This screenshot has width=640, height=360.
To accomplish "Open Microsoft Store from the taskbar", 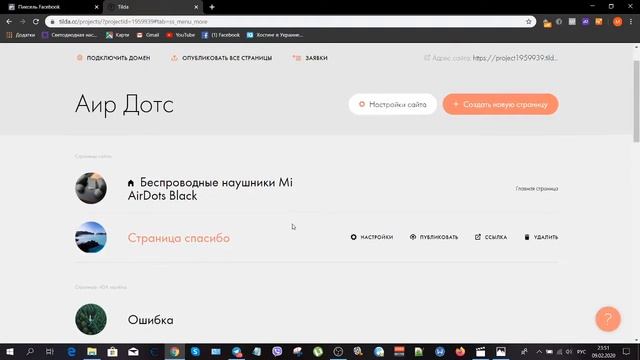I will click(113, 351).
